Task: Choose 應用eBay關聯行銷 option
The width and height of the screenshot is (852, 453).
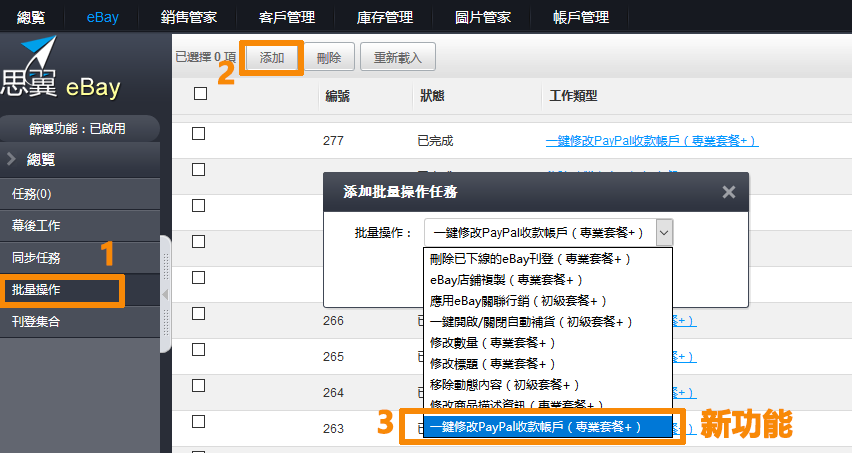Action: [x=548, y=301]
